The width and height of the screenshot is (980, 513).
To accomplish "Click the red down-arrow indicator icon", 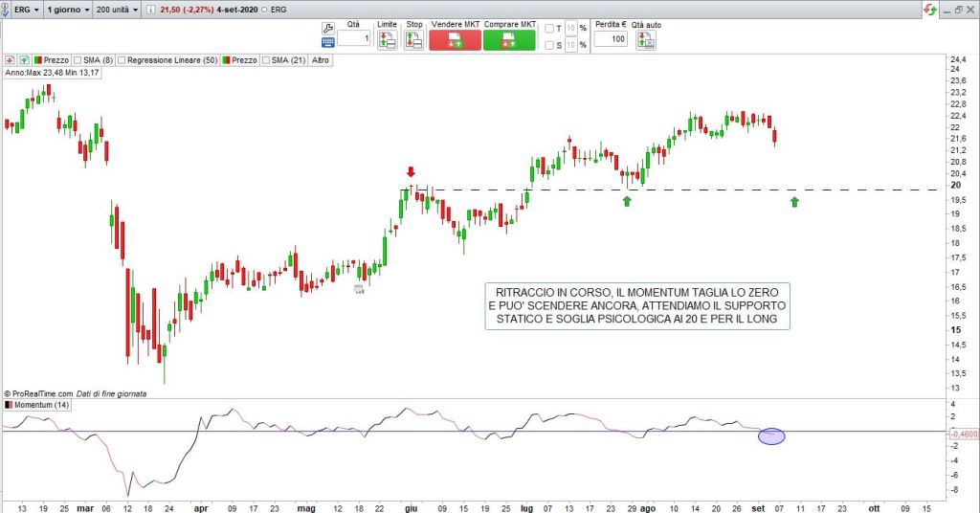I will [x=11, y=59].
